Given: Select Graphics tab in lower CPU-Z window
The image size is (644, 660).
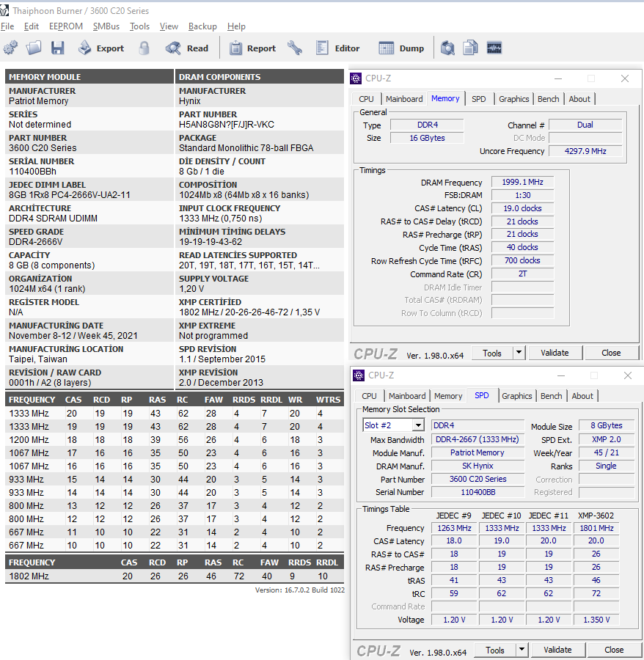Looking at the screenshot, I should coord(516,396).
